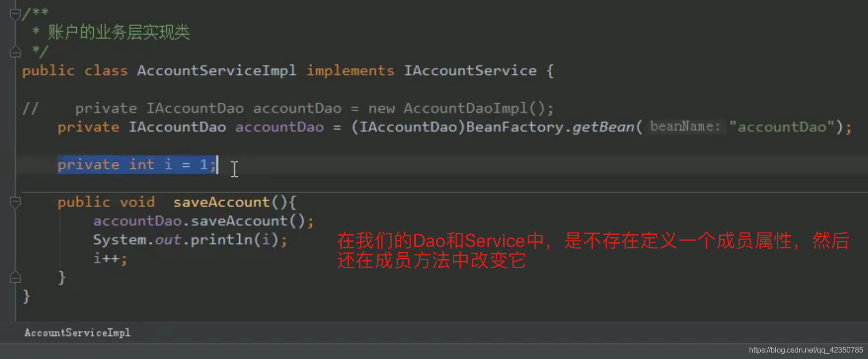Click the (IAccountDao) cast expression
The height and width of the screenshot is (359, 868).
point(408,127)
